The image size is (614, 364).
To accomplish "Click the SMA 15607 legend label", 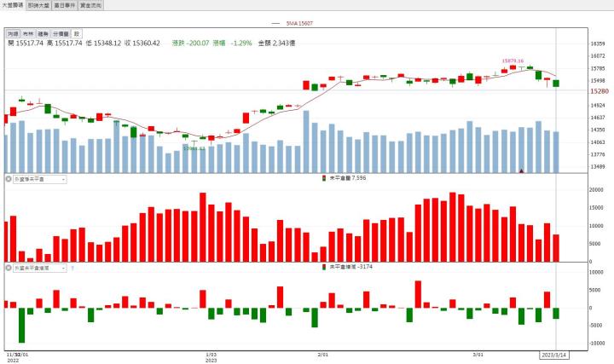I will (x=299, y=24).
